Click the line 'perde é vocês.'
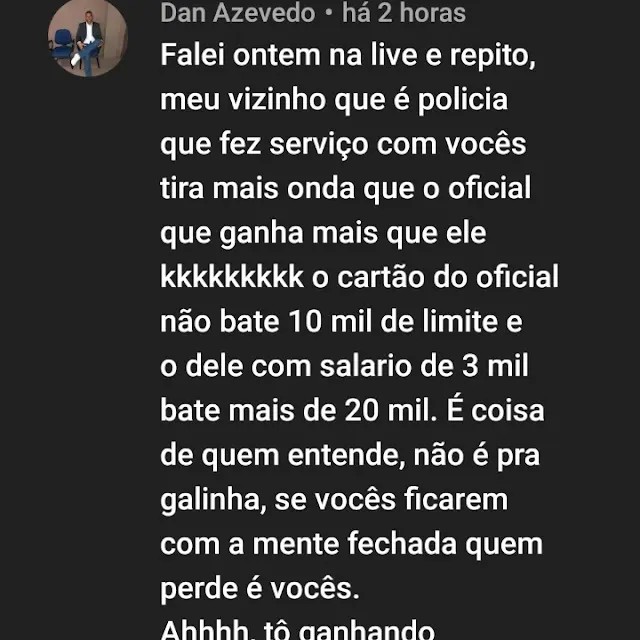This screenshot has height=640, width=640. [260, 589]
